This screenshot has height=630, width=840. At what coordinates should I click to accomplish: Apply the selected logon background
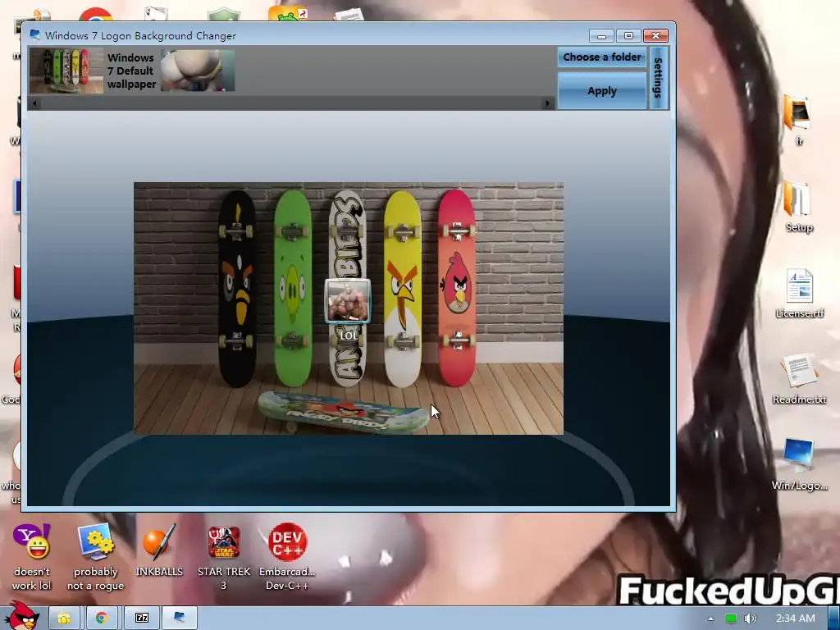(601, 90)
